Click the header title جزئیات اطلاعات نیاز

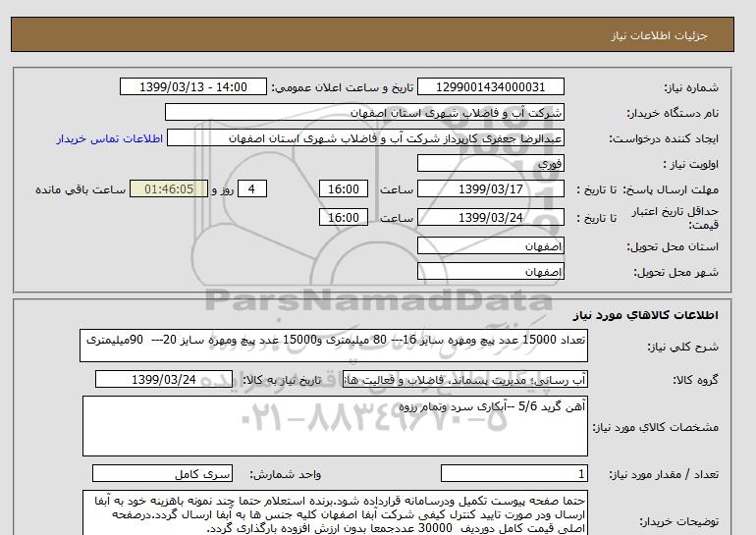659,35
